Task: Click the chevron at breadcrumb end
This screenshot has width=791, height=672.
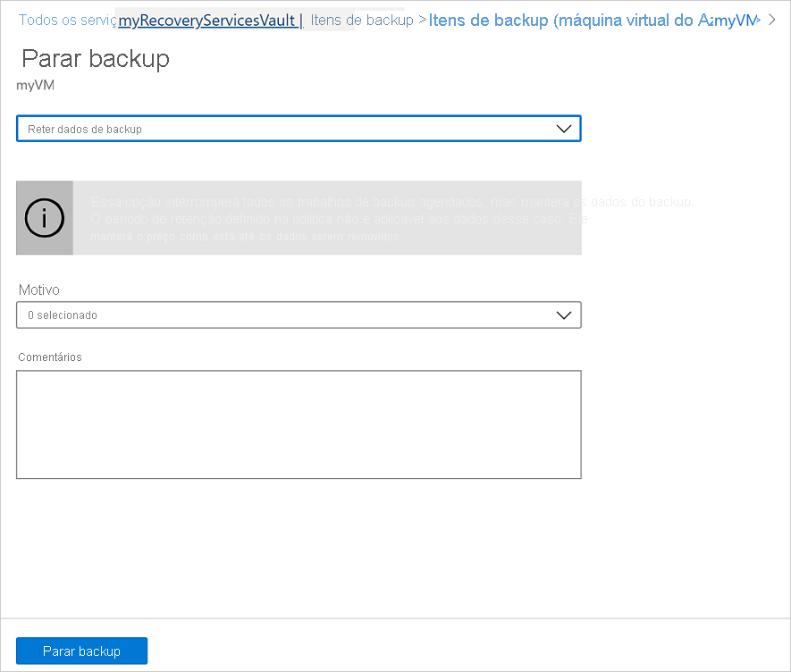Action: pyautogui.click(x=772, y=20)
